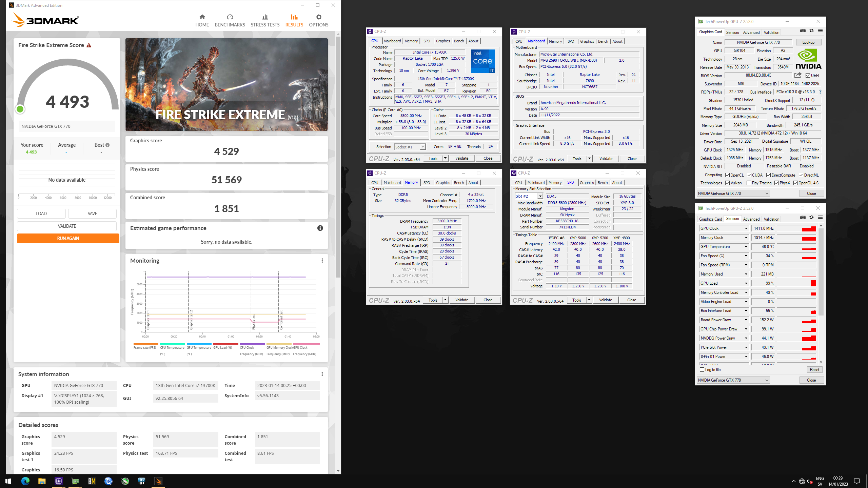Click the 3DMark taskbar icon

point(158,481)
